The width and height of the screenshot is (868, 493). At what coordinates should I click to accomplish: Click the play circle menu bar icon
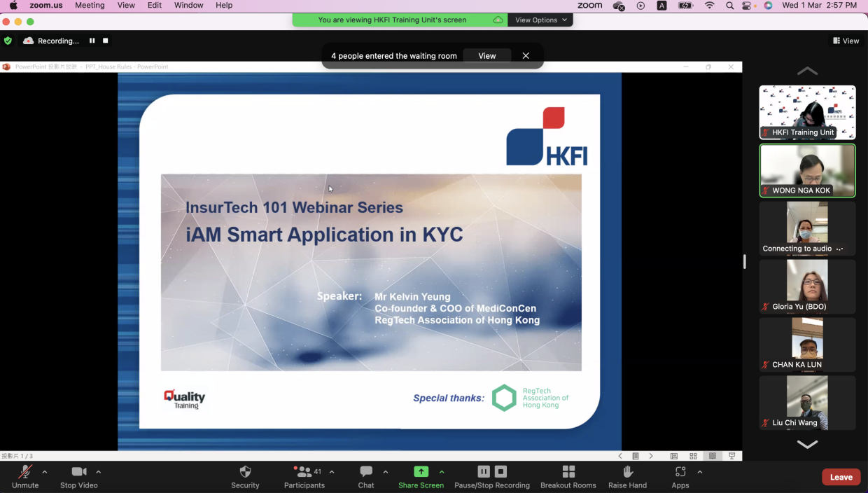pos(640,6)
